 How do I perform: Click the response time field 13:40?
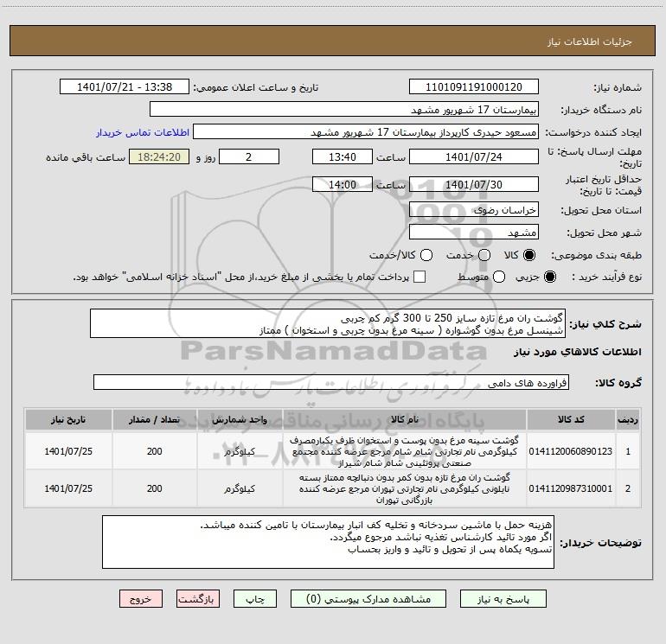point(343,156)
